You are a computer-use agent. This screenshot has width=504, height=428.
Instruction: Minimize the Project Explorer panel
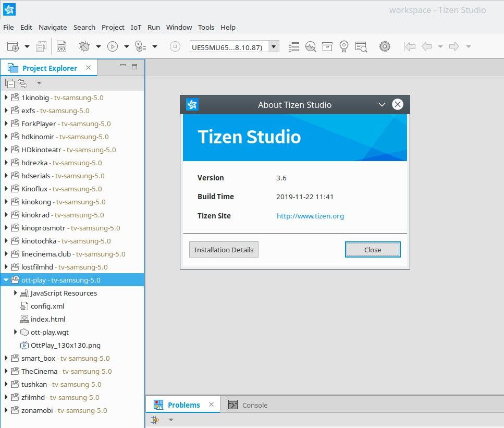[123, 65]
